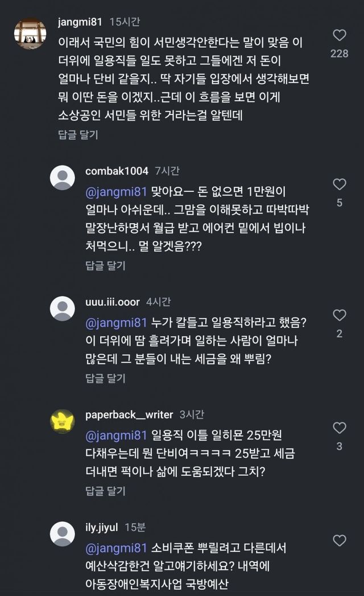Open jangmi81's profile picture
Image resolution: width=364 pixels, height=596 pixels.
coord(30,34)
